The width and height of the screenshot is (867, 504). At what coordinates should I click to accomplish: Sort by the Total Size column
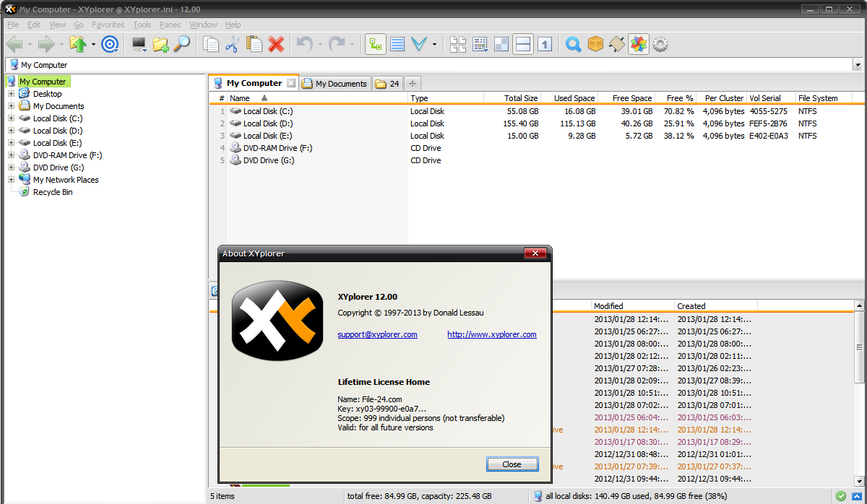512,98
